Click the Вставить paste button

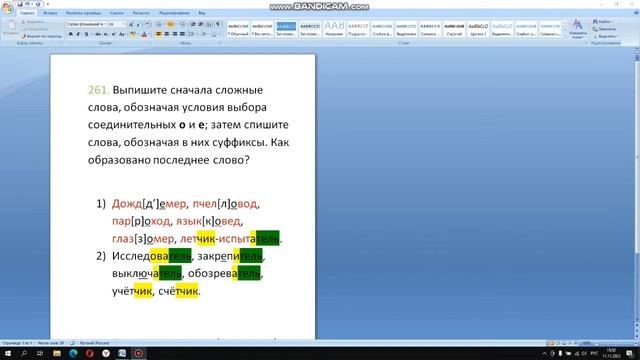click(10, 28)
